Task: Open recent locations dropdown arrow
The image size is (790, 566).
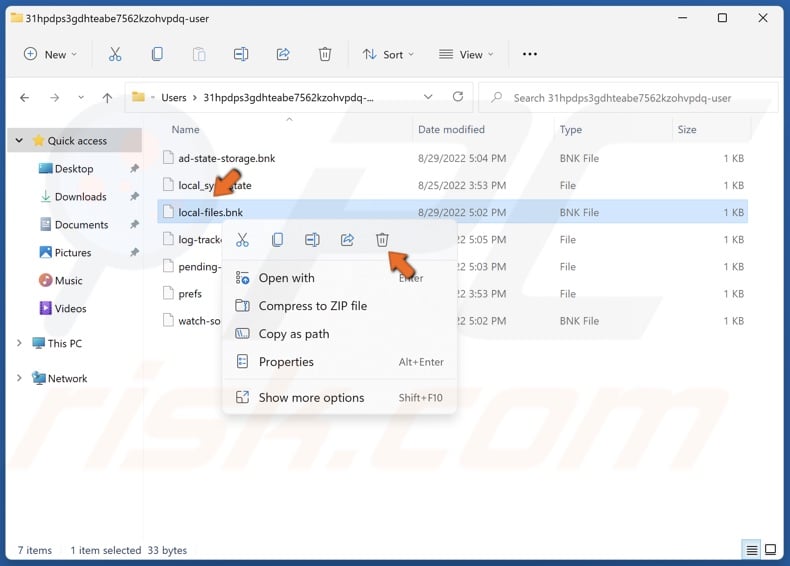Action: click(x=81, y=98)
